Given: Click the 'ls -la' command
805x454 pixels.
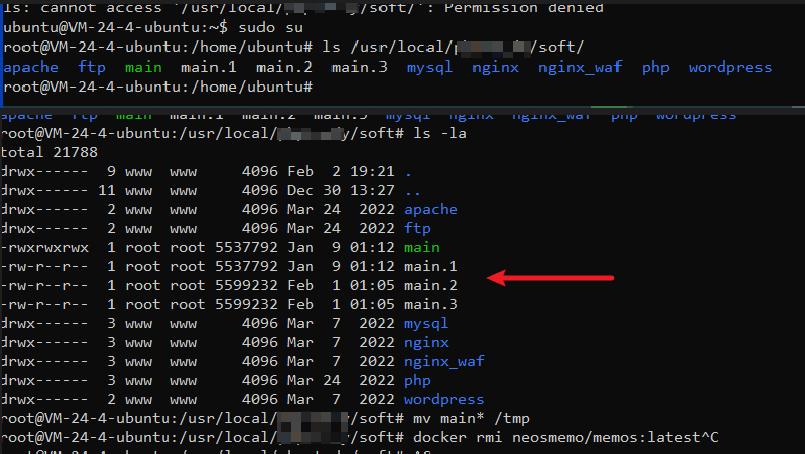Looking at the screenshot, I should click(440, 134).
